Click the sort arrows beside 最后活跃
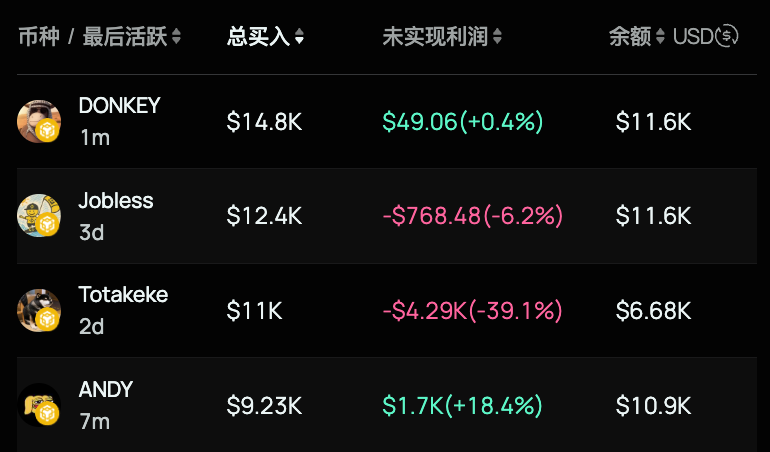Viewport: 770px width, 452px height. tap(177, 37)
